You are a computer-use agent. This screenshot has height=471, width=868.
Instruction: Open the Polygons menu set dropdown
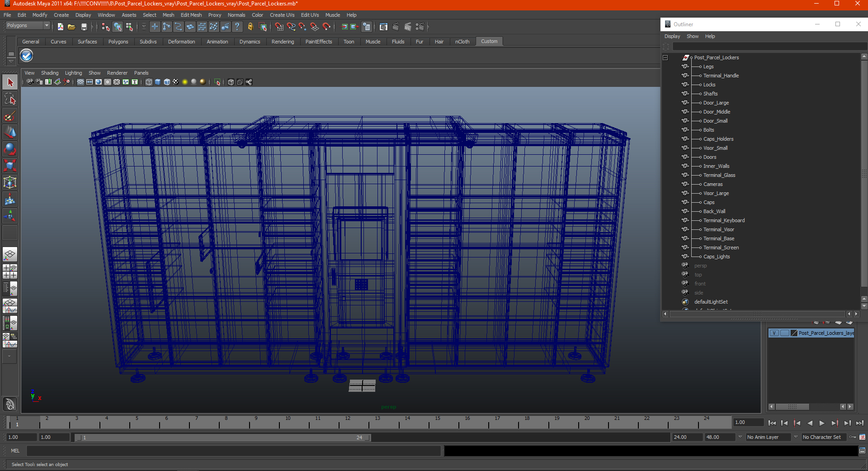tap(27, 25)
